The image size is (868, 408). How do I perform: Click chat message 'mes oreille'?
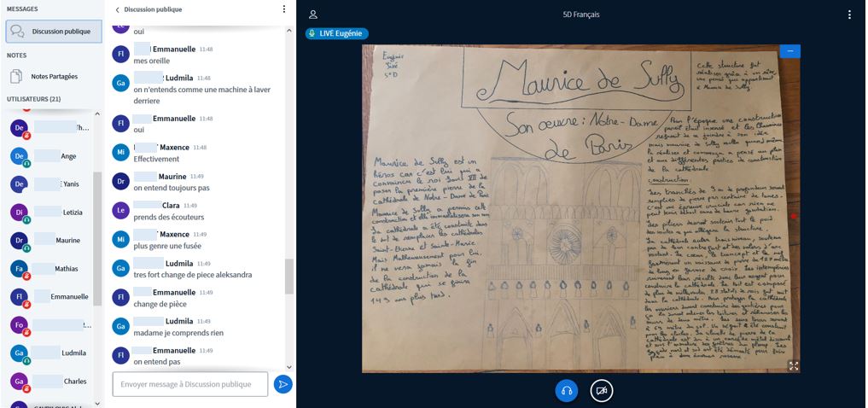click(152, 61)
